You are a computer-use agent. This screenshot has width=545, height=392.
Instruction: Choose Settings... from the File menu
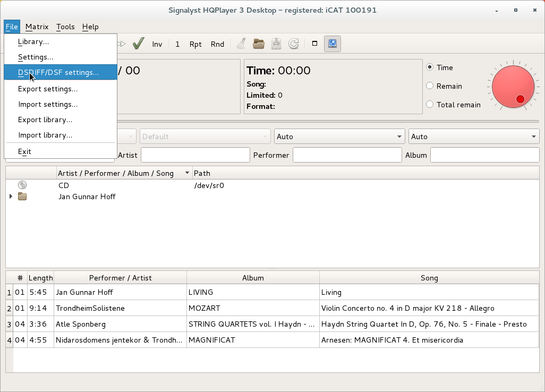[61, 57]
